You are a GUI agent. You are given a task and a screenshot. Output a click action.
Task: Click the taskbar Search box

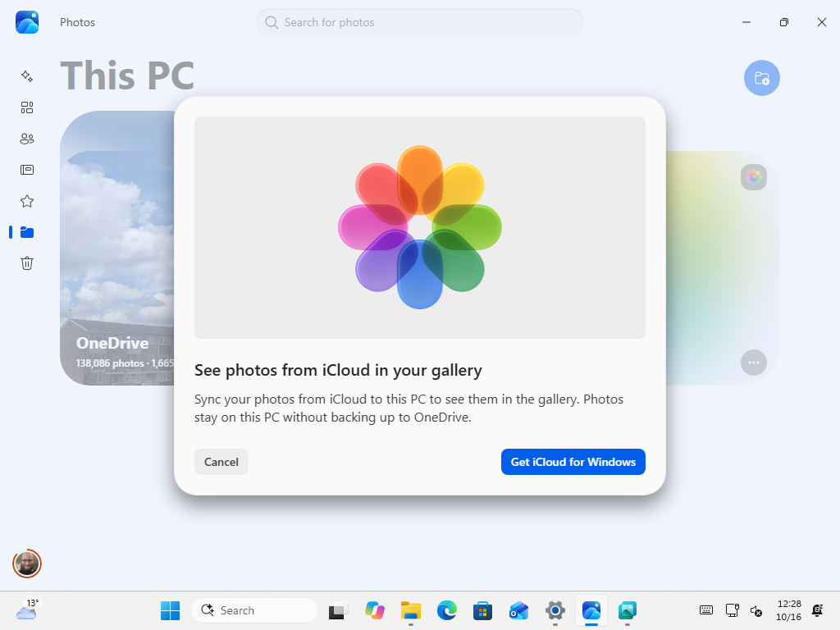tap(254, 610)
